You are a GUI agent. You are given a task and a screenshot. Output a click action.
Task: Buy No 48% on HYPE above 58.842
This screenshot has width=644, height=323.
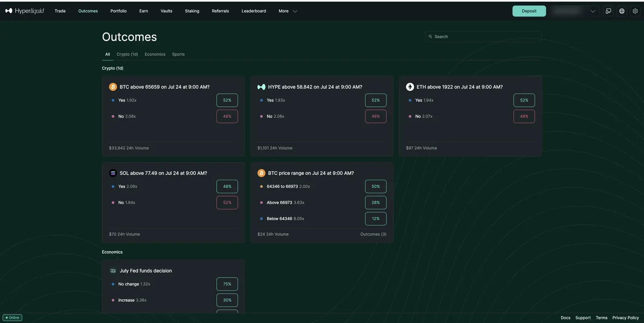(376, 116)
